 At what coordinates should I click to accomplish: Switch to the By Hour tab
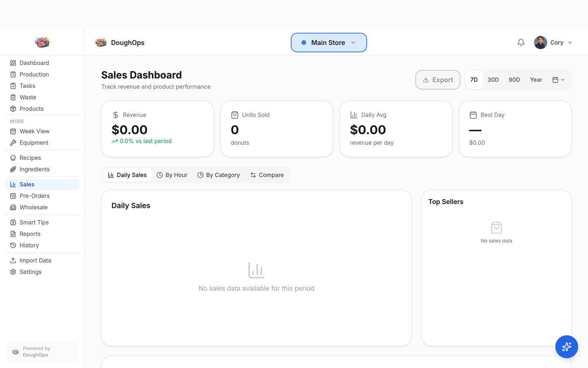[172, 175]
